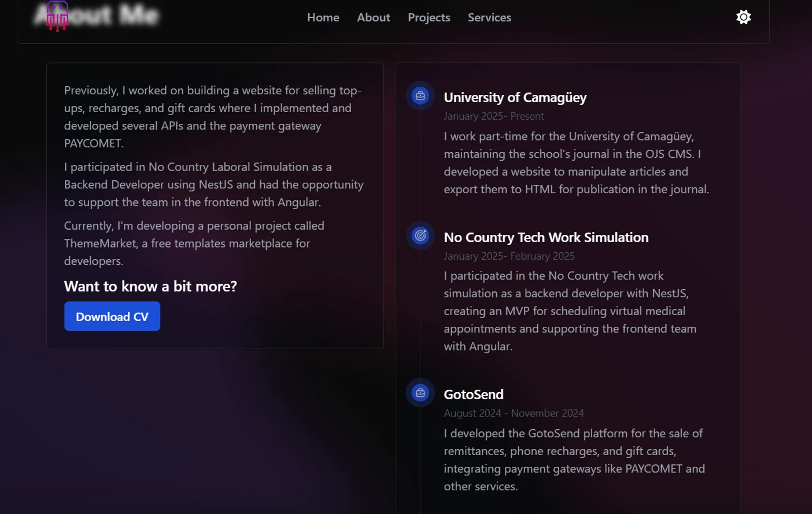Image resolution: width=812 pixels, height=514 pixels.
Task: Click the paragraph about No Country Laboral Simulation
Action: [214, 185]
